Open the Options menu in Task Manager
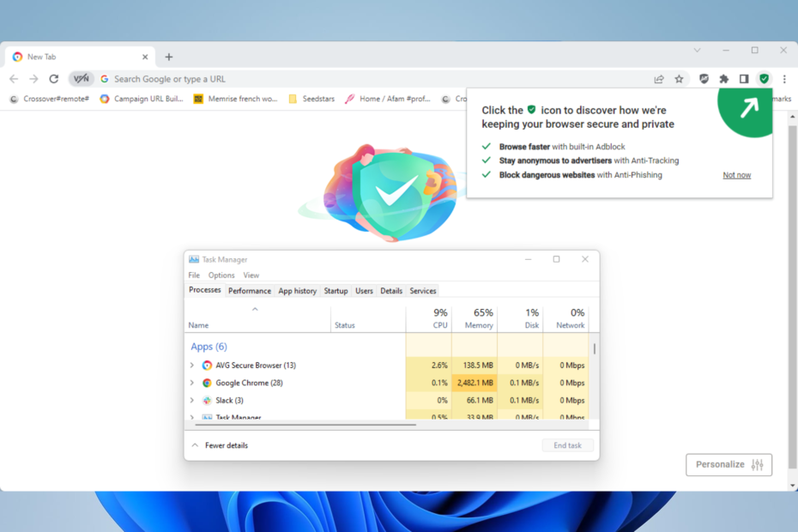The height and width of the screenshot is (532, 798). click(x=221, y=275)
